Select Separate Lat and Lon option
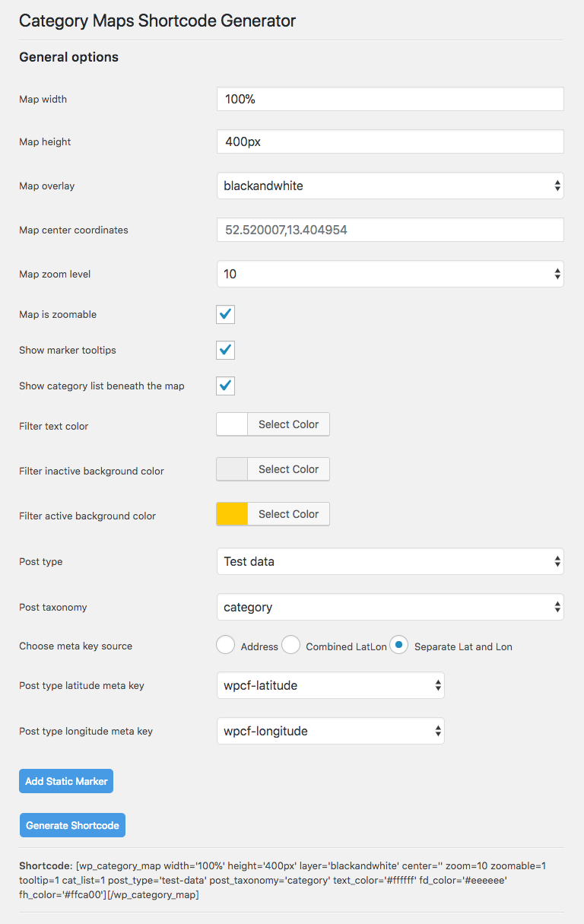 [x=399, y=646]
